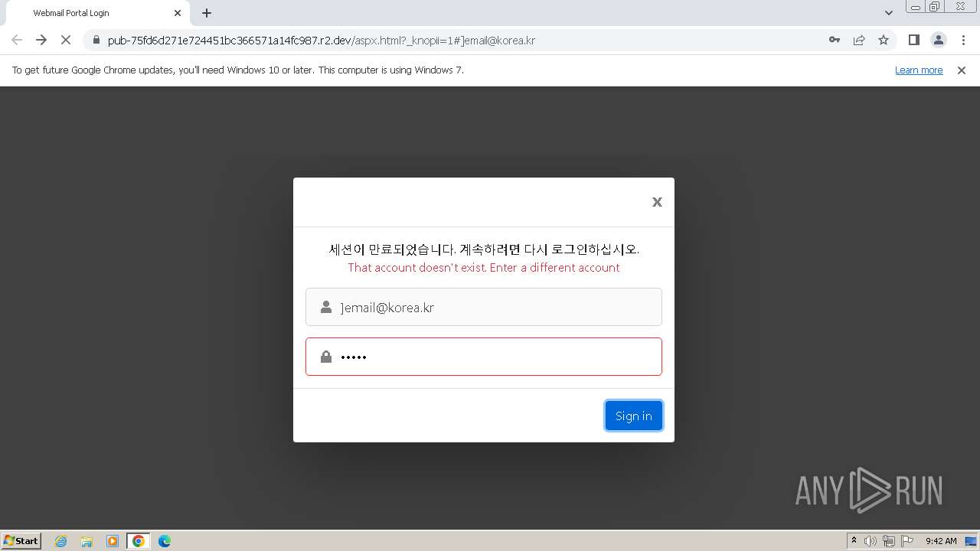This screenshot has height=551, width=980.
Task: Click the user icon in email field
Action: pyautogui.click(x=326, y=307)
